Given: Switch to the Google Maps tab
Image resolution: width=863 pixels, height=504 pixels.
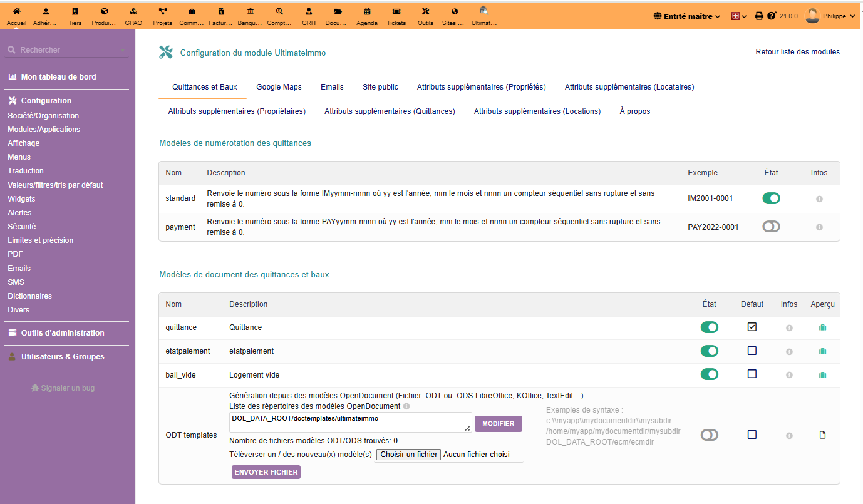Looking at the screenshot, I should pyautogui.click(x=279, y=87).
